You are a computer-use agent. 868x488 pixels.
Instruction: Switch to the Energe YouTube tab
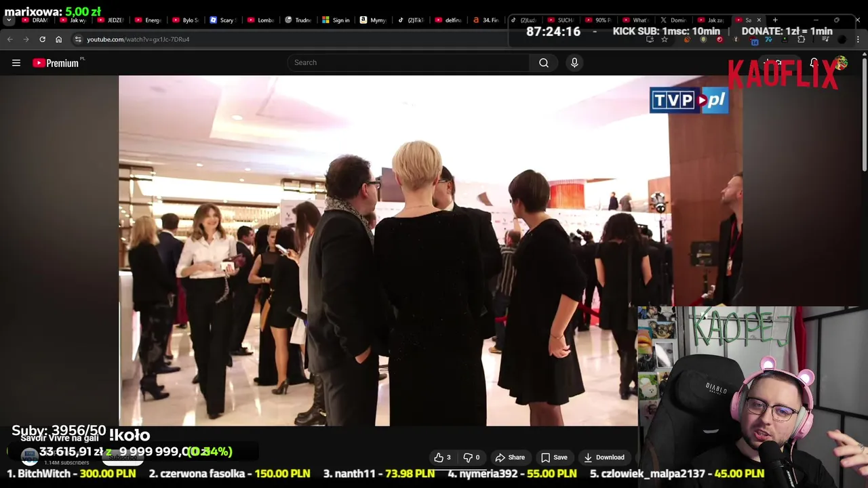coord(148,20)
